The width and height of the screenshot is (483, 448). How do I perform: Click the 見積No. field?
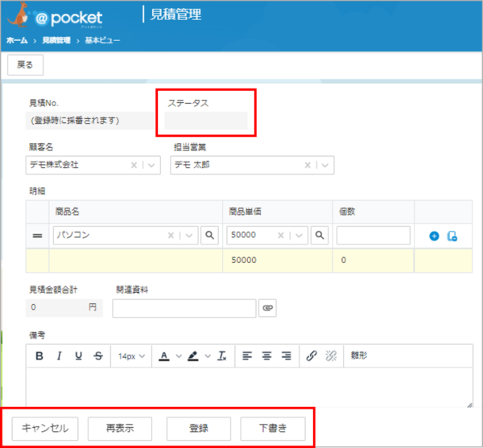coord(90,121)
